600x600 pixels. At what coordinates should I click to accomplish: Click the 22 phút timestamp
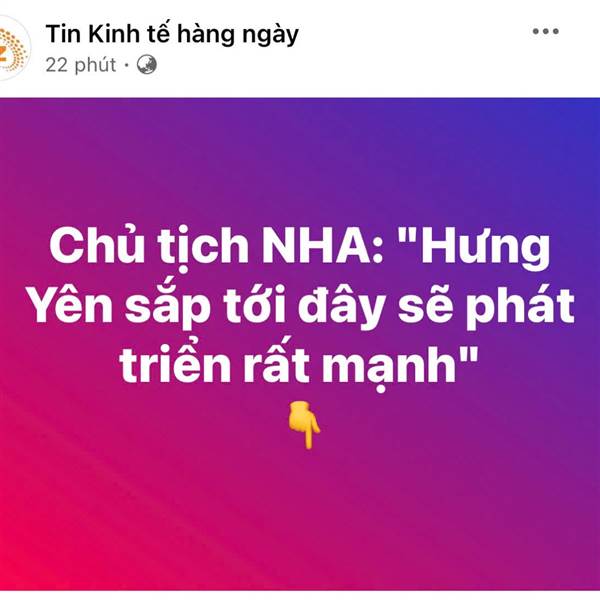(x=80, y=65)
